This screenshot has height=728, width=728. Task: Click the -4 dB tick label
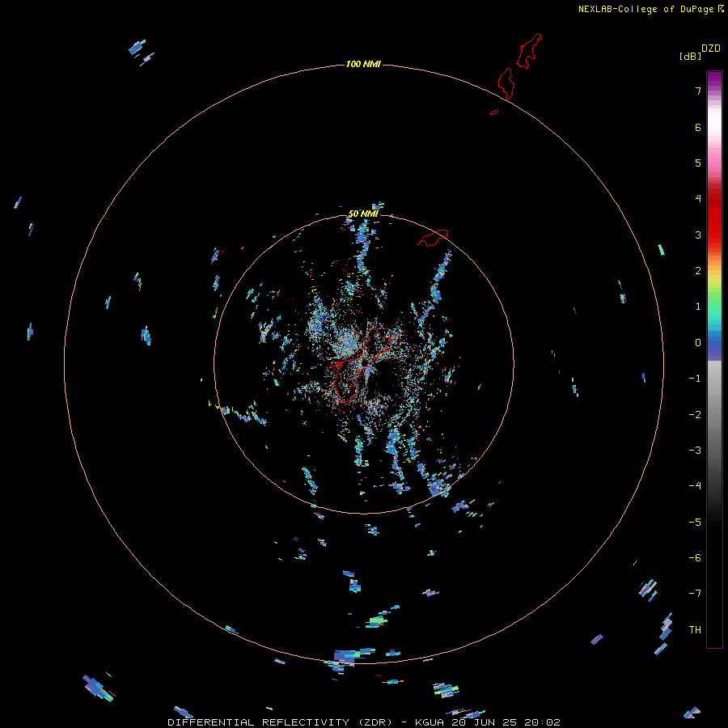point(695,486)
